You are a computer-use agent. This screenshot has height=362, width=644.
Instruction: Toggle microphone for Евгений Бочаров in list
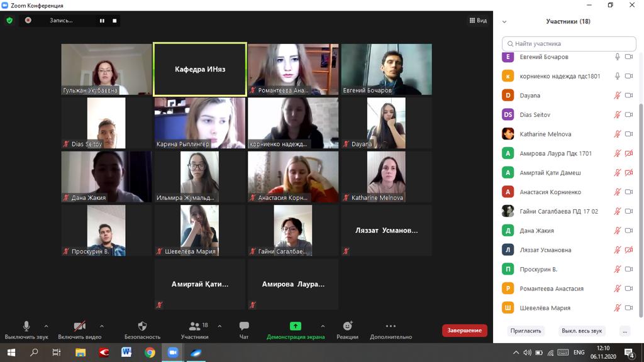coord(618,57)
